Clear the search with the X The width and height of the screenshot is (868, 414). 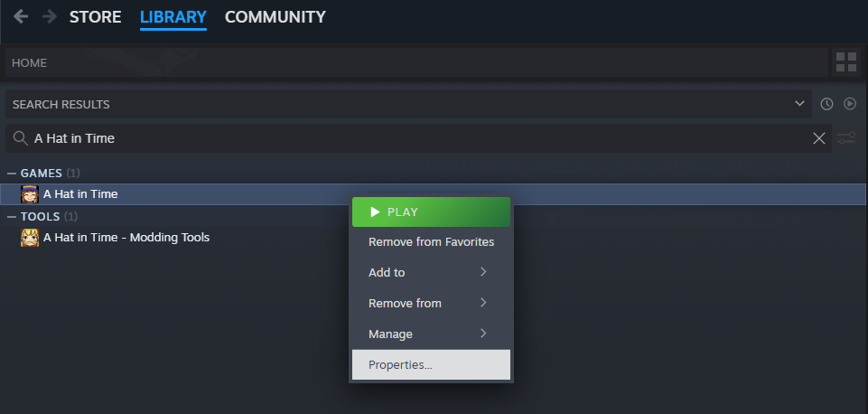click(818, 138)
